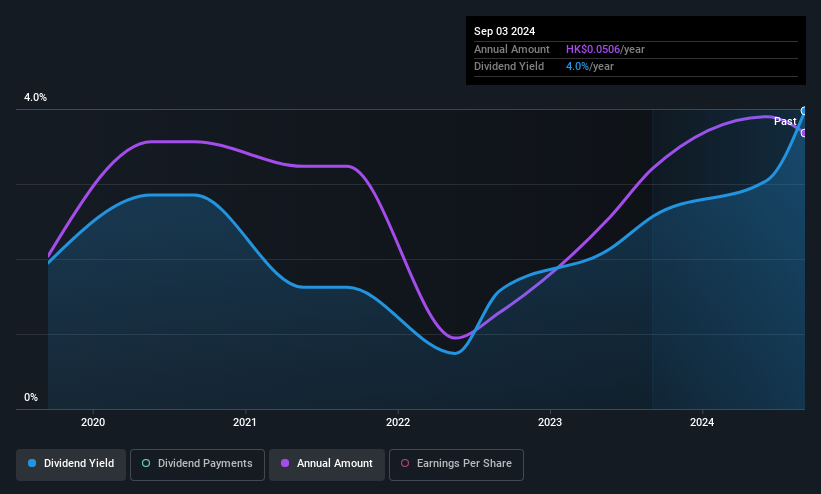Toggle the Annual Amount legend button
Viewport: 821px width, 494px height.
327,464
